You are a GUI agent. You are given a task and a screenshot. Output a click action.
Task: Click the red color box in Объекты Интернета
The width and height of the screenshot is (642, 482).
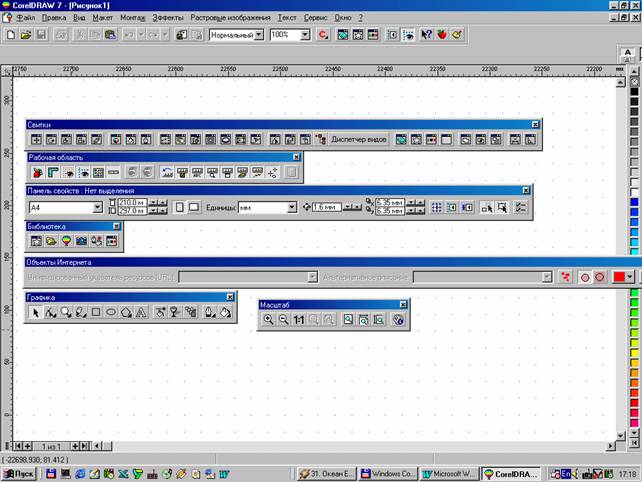(619, 277)
